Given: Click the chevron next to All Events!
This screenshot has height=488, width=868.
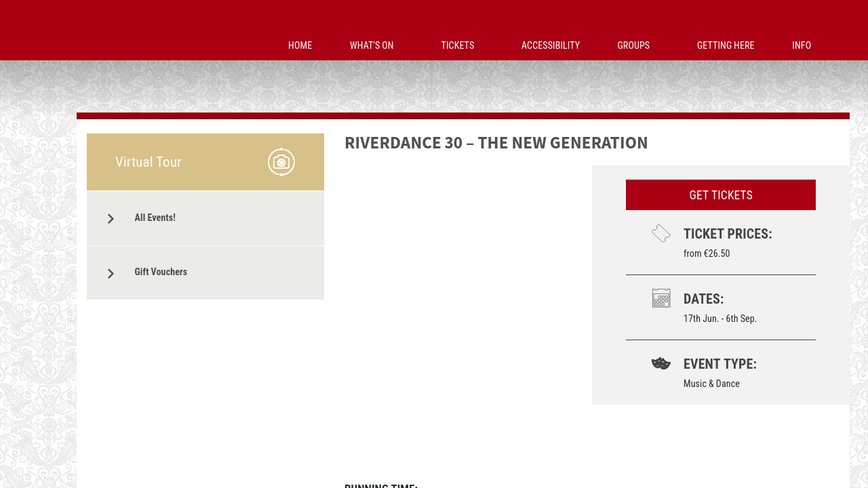Looking at the screenshot, I should point(111,219).
